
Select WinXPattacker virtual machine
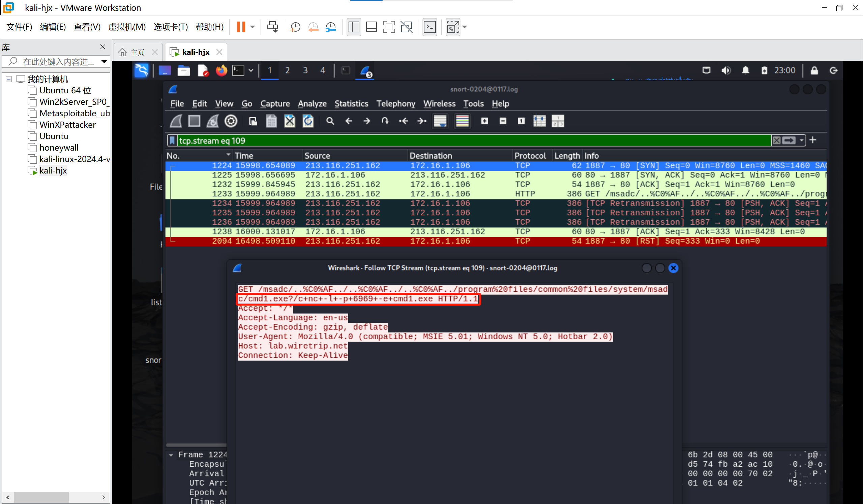pyautogui.click(x=67, y=125)
